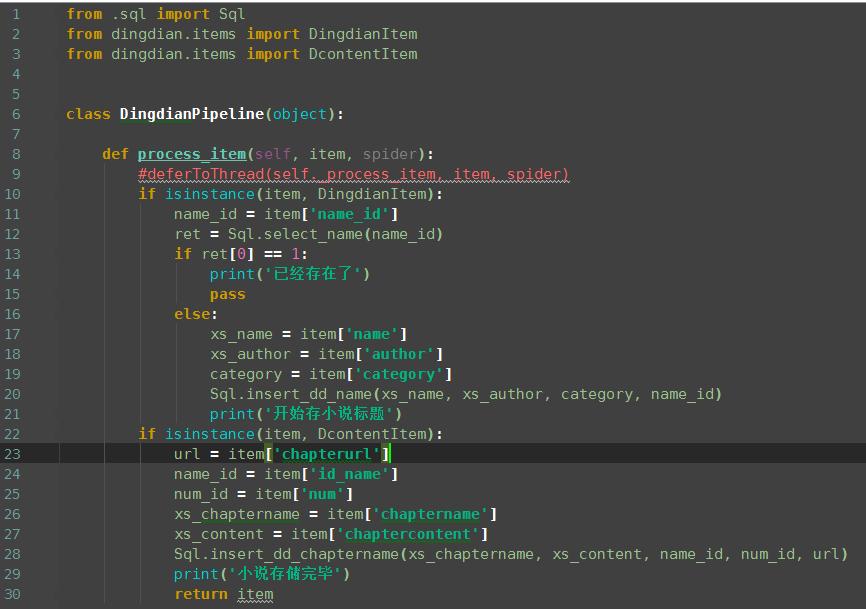Click the print('小说存储完毕') statement
Viewport: 866px width, 609px height.
coord(262,574)
